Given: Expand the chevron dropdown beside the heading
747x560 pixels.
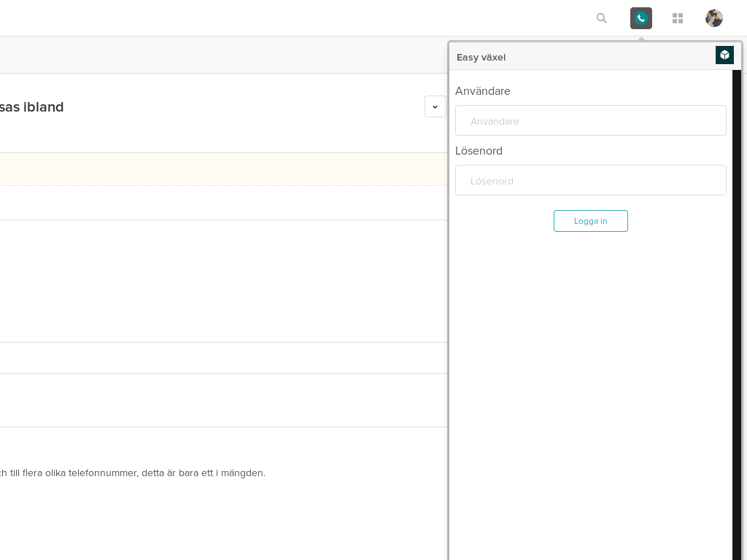Looking at the screenshot, I should 435,106.
